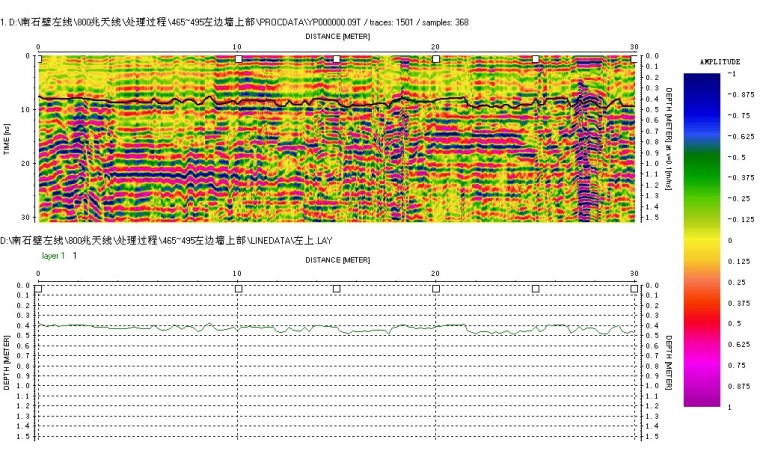Click the radargram marker square at 20 meters
This screenshot has height=451, width=760.
[436, 59]
